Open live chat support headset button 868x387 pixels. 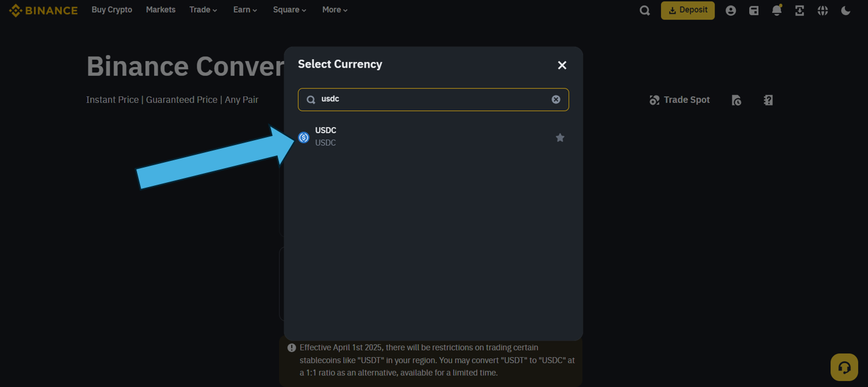click(844, 367)
